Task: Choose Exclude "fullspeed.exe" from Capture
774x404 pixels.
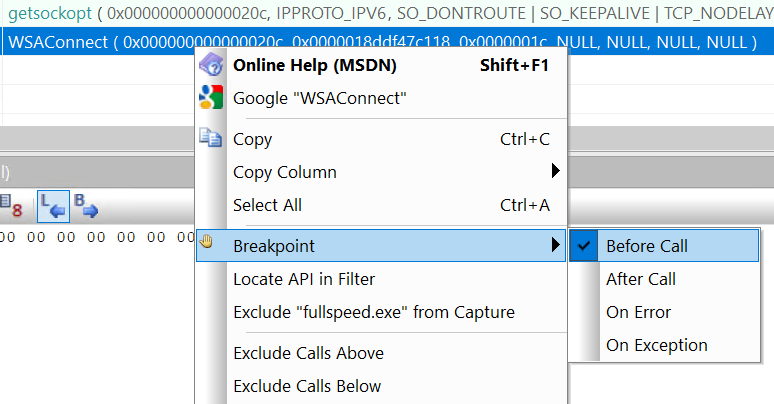Action: pos(373,312)
